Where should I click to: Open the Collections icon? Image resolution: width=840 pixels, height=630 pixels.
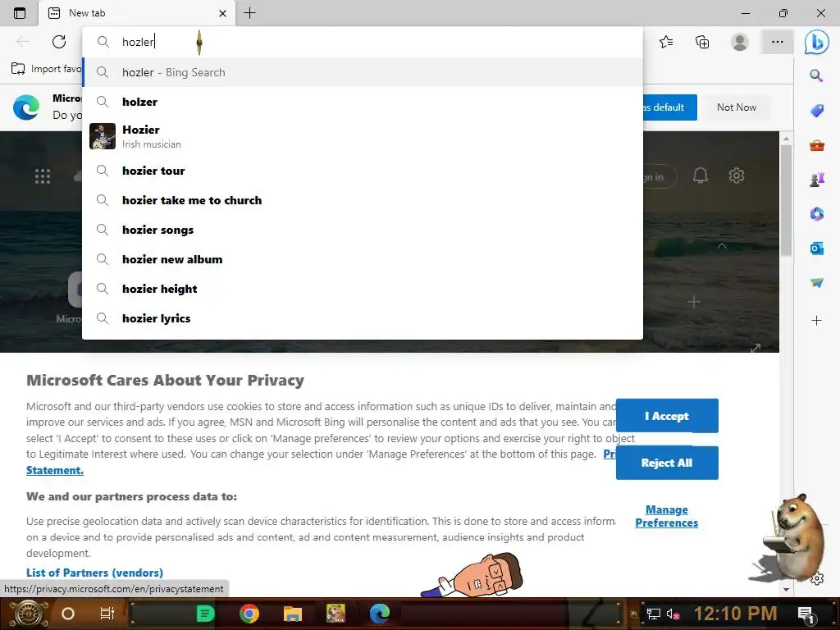click(x=702, y=42)
